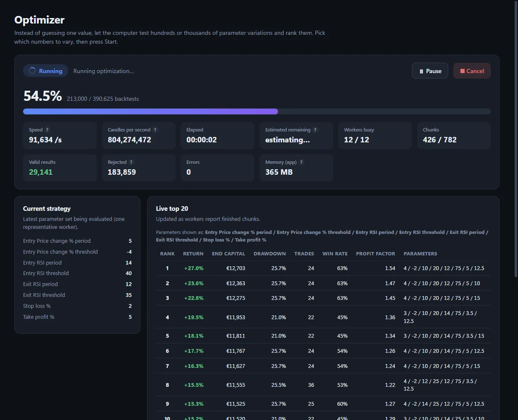The image size is (518, 420).
Task: Click the Exit RSI period row
Action: (x=77, y=284)
